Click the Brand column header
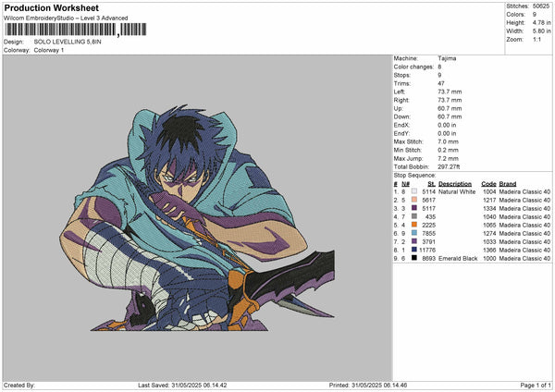 pos(508,184)
